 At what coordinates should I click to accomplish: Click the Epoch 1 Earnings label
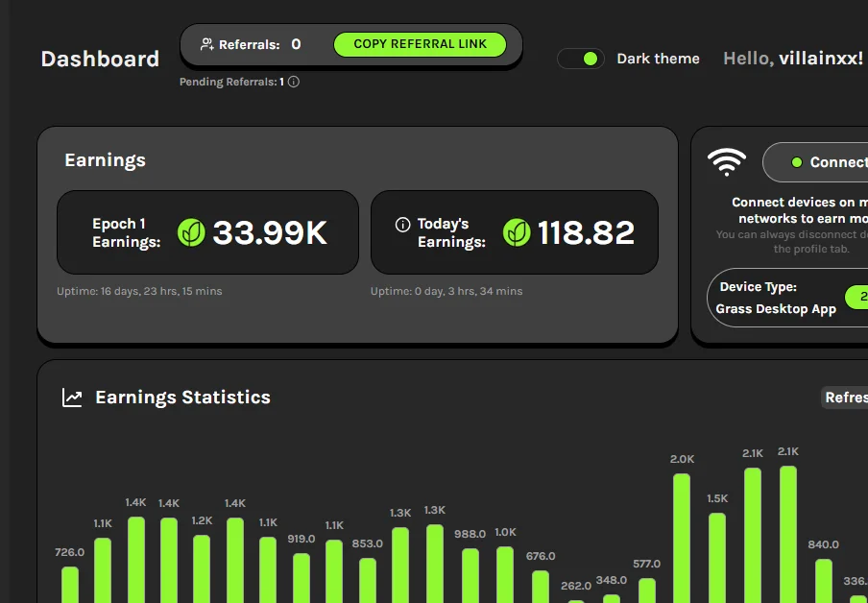pos(126,232)
